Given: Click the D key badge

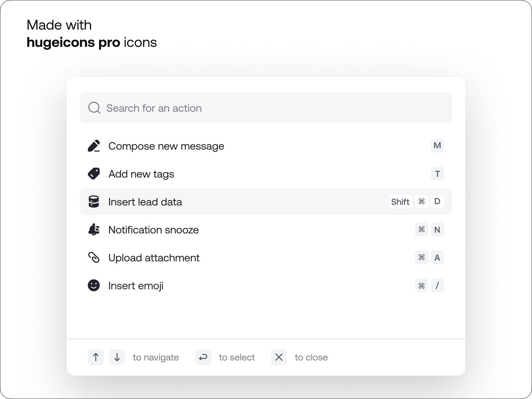Looking at the screenshot, I should coord(438,201).
